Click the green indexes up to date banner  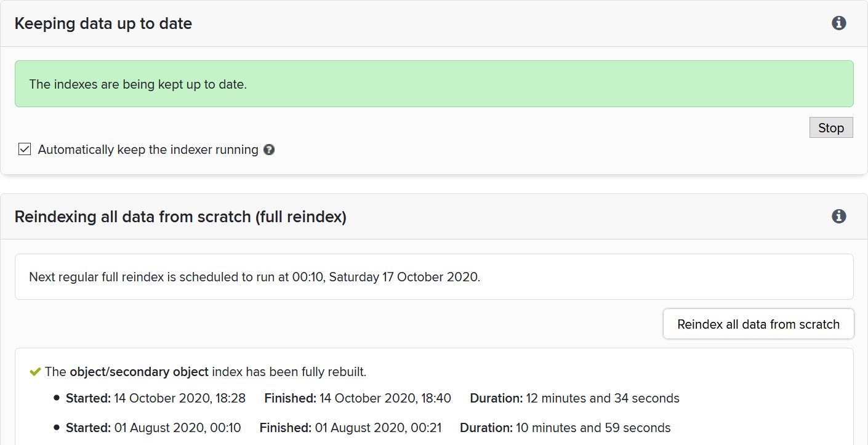[433, 84]
